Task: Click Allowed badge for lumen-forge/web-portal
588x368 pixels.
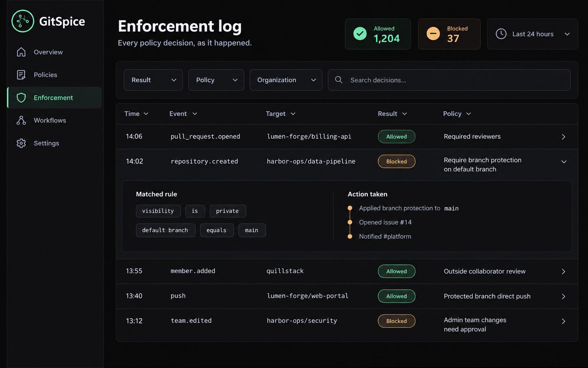Action: [x=396, y=296]
